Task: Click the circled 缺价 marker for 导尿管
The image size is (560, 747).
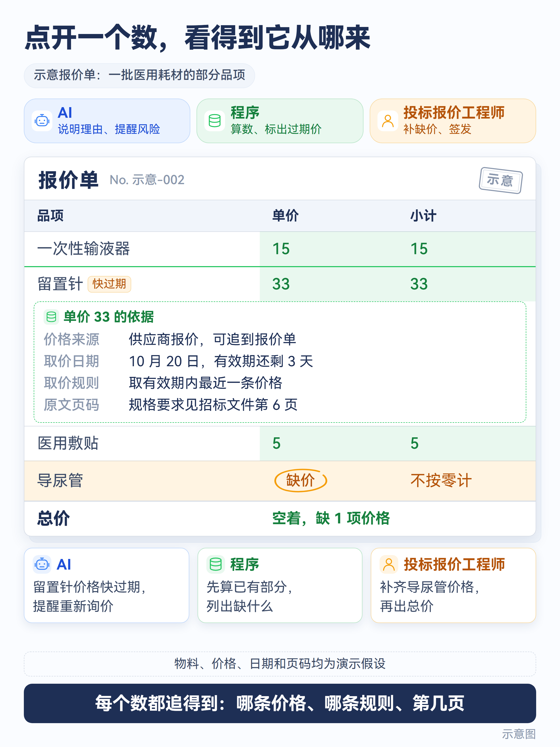Action: pos(300,480)
